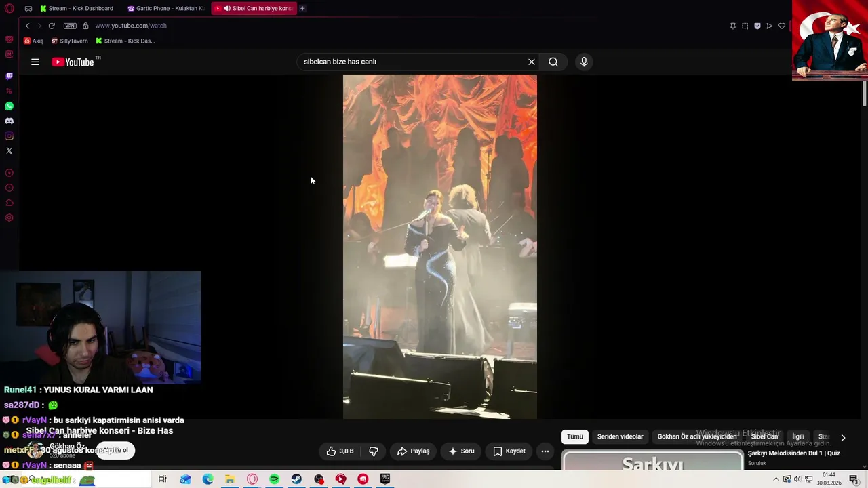
Task: Open Opera sidebar settings gear
Action: 9,218
